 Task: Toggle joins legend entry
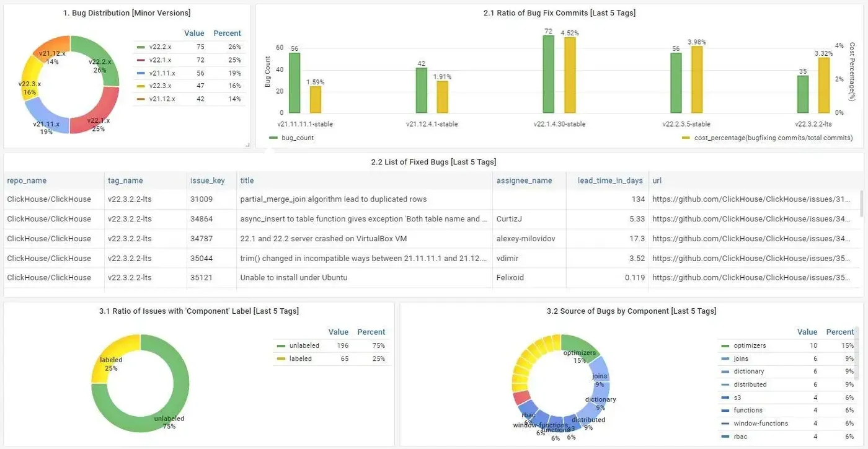coord(741,358)
